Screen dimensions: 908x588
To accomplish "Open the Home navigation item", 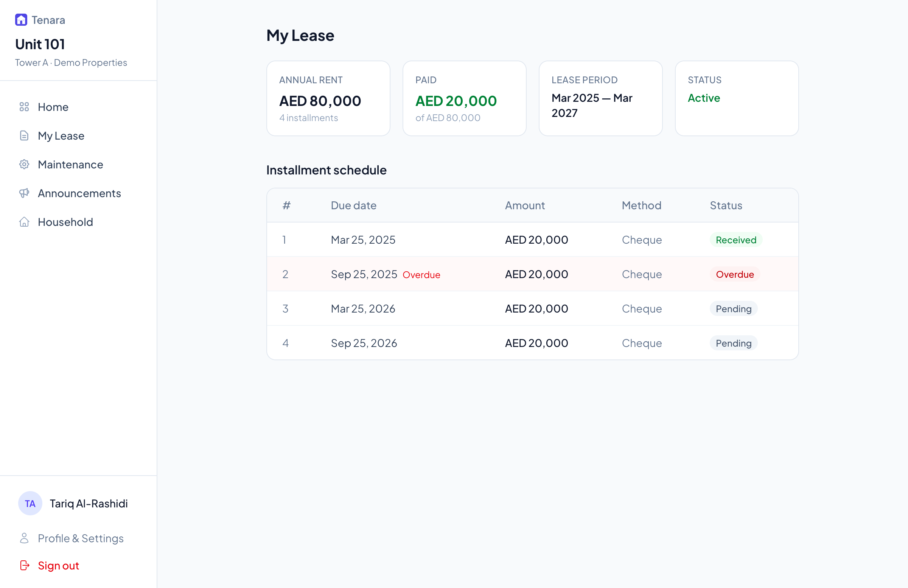I will coord(53,107).
